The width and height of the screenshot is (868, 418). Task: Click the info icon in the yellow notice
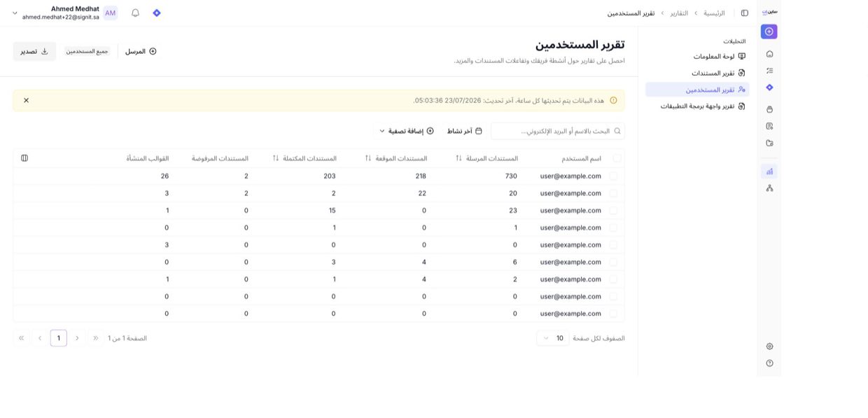[x=613, y=100]
